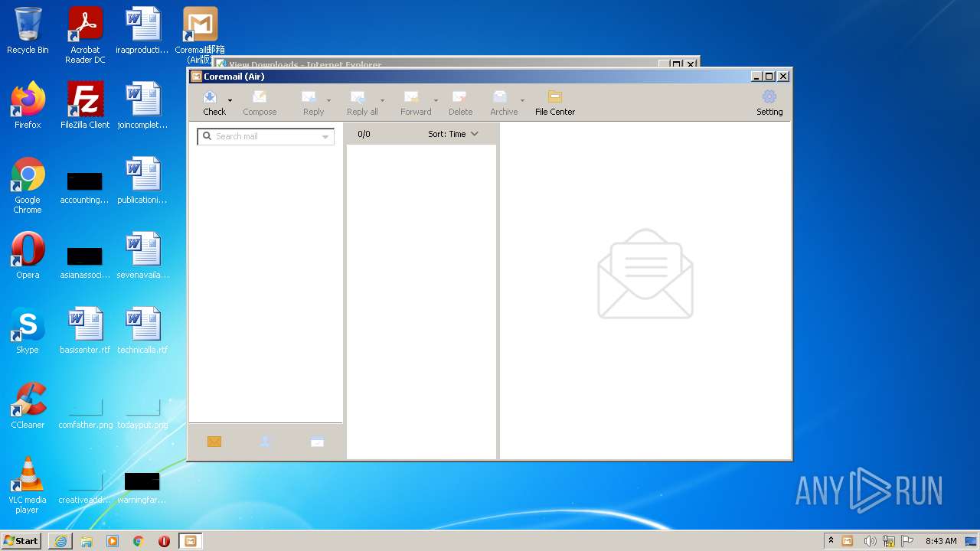Viewport: 980px width, 551px height.
Task: Close the View Downloads Internet Explorer window
Action: pos(691,64)
